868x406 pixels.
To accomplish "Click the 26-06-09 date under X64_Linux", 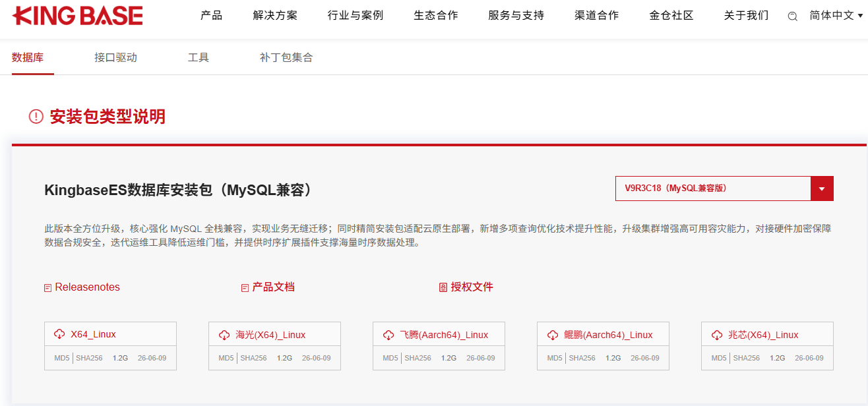I will click(x=152, y=358).
